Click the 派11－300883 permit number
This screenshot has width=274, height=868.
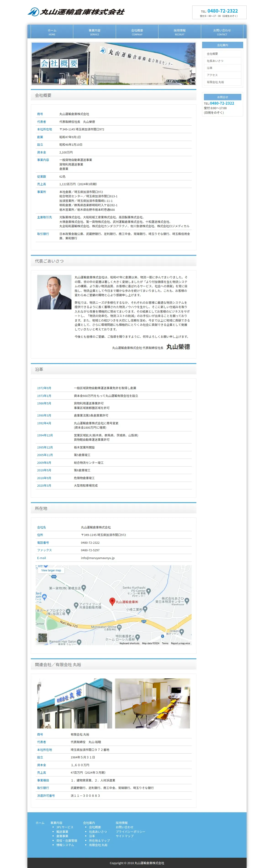[x=85, y=796]
